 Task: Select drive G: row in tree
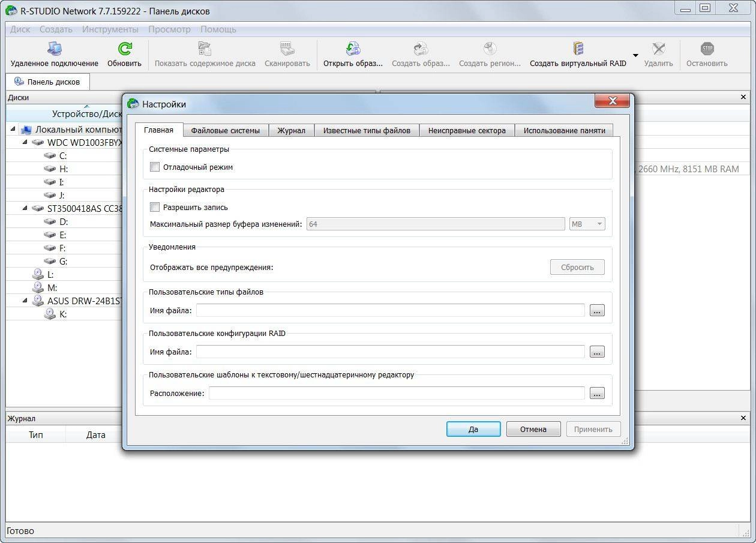click(x=64, y=261)
